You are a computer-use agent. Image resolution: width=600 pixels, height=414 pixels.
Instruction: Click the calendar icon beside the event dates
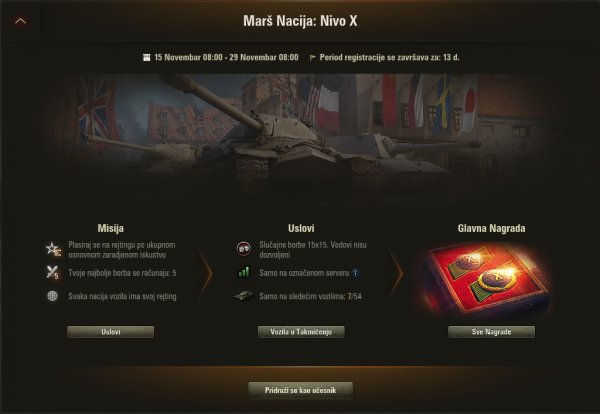(146, 57)
